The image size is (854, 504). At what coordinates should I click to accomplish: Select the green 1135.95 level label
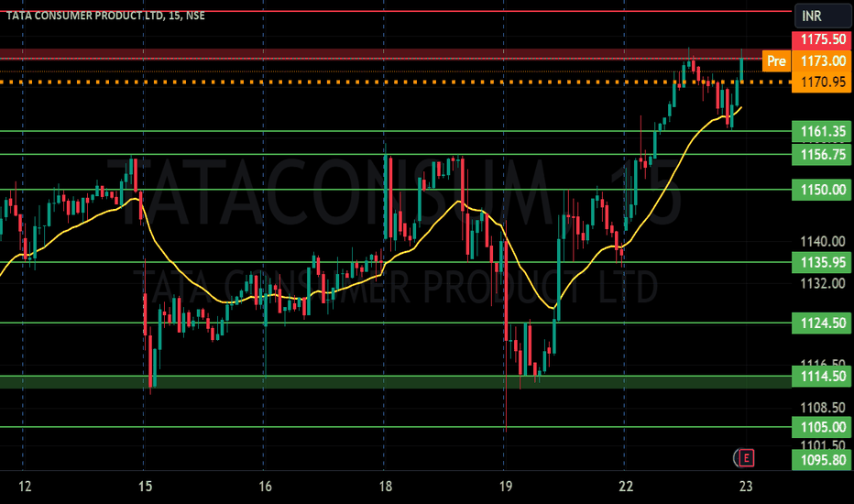tap(823, 263)
